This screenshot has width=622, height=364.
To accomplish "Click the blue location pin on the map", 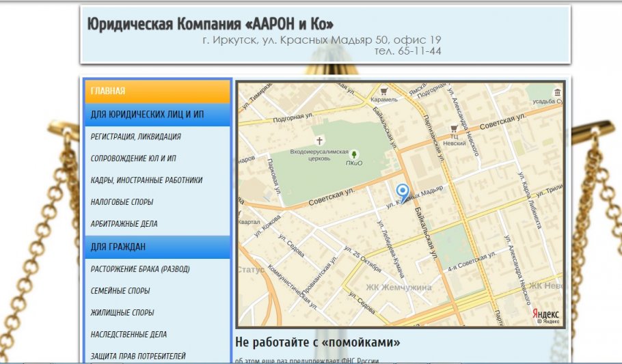I will coord(403,192).
